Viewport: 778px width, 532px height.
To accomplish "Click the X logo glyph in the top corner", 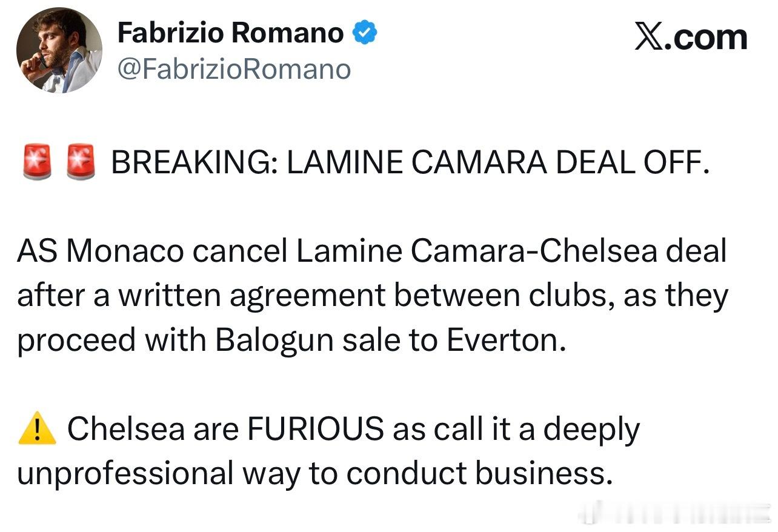I will point(649,37).
